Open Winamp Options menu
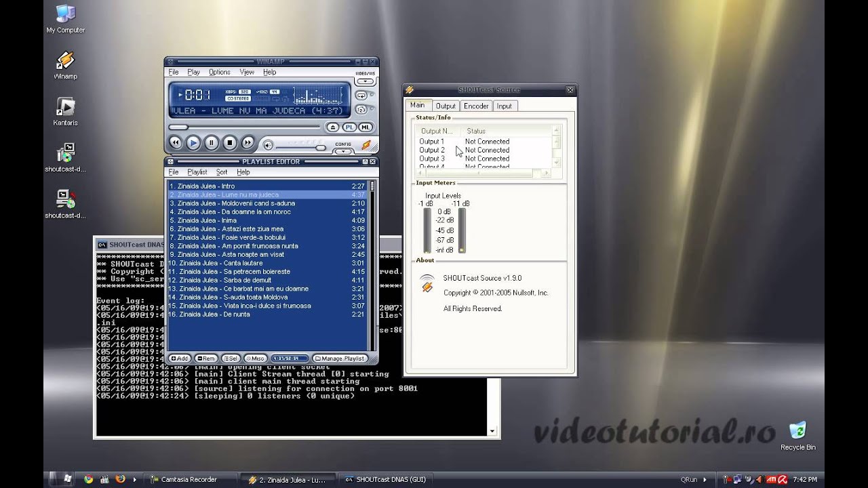 coord(220,72)
